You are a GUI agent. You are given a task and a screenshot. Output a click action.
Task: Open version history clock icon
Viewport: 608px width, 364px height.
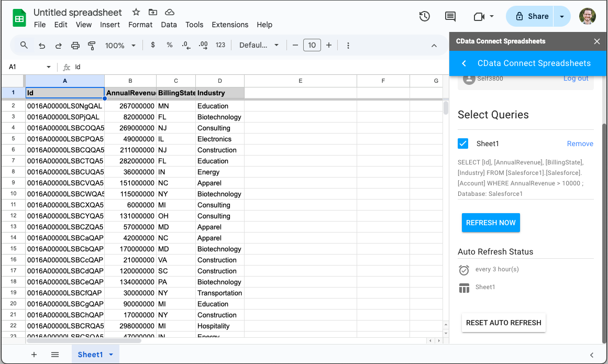425,16
